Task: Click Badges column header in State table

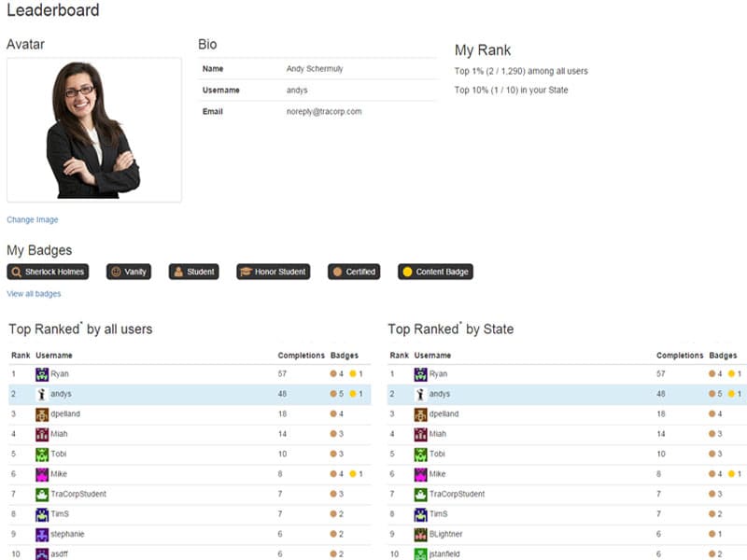Action: pos(723,356)
